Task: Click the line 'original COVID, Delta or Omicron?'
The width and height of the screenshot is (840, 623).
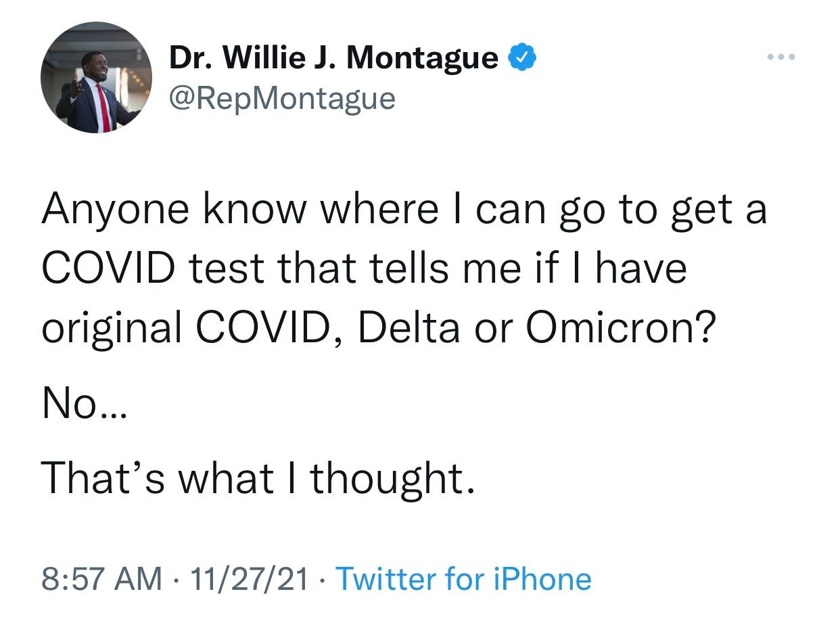Action: [378, 327]
